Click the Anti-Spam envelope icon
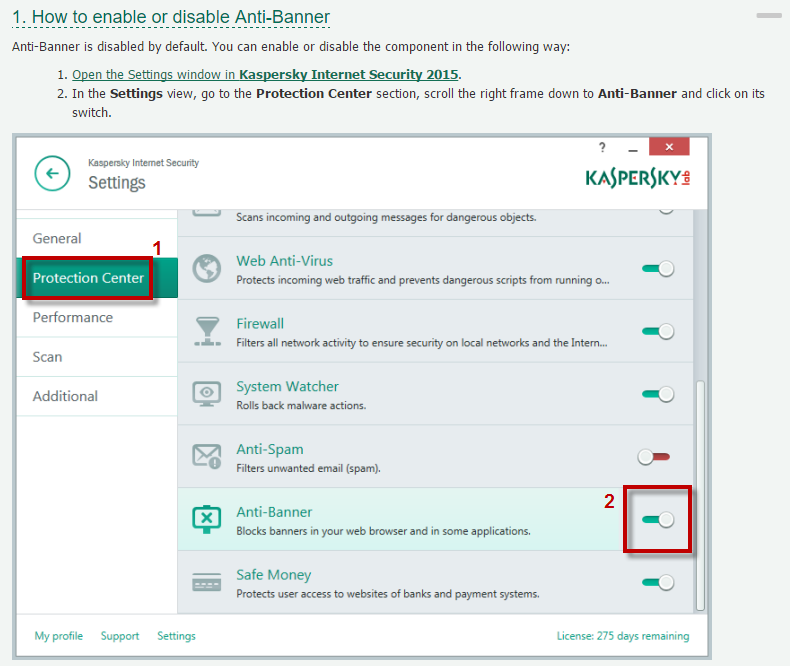The image size is (790, 666). point(207,456)
